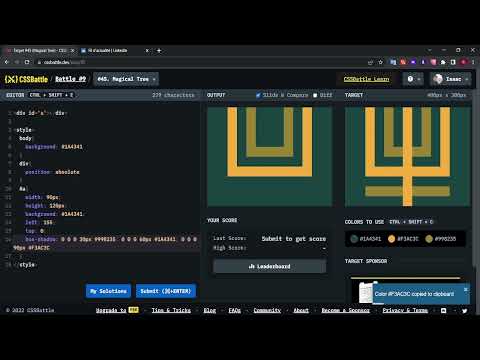The image size is (480, 360).
Task: Copy the #1A4341 dark green color swatch
Action: (366, 239)
